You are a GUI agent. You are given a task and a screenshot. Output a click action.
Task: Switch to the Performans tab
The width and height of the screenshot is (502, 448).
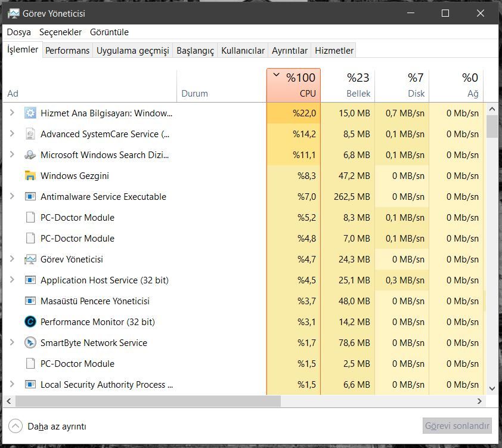pos(67,51)
